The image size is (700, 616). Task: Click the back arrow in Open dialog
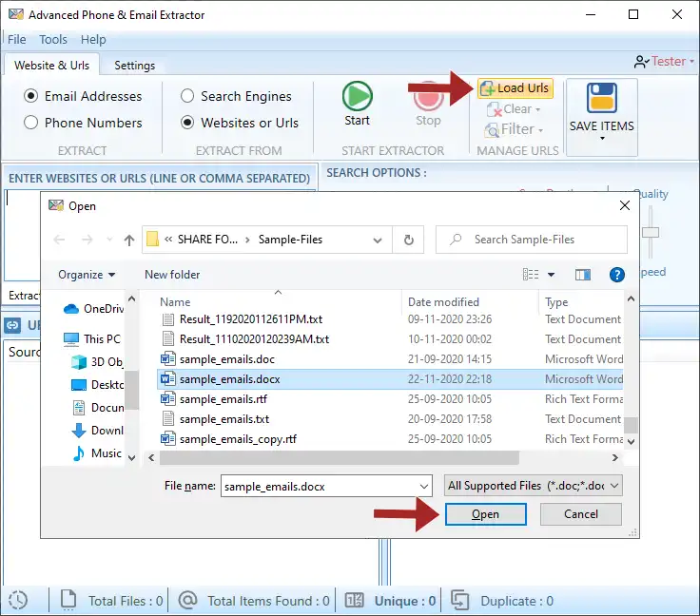tap(59, 240)
